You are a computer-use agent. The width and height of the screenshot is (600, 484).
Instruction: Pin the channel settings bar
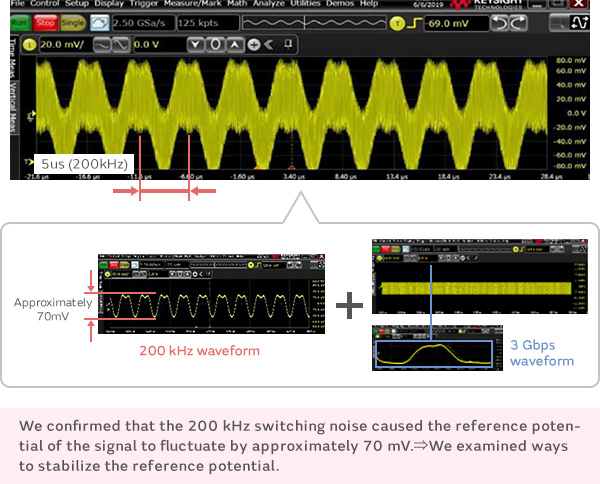pyautogui.click(x=287, y=44)
